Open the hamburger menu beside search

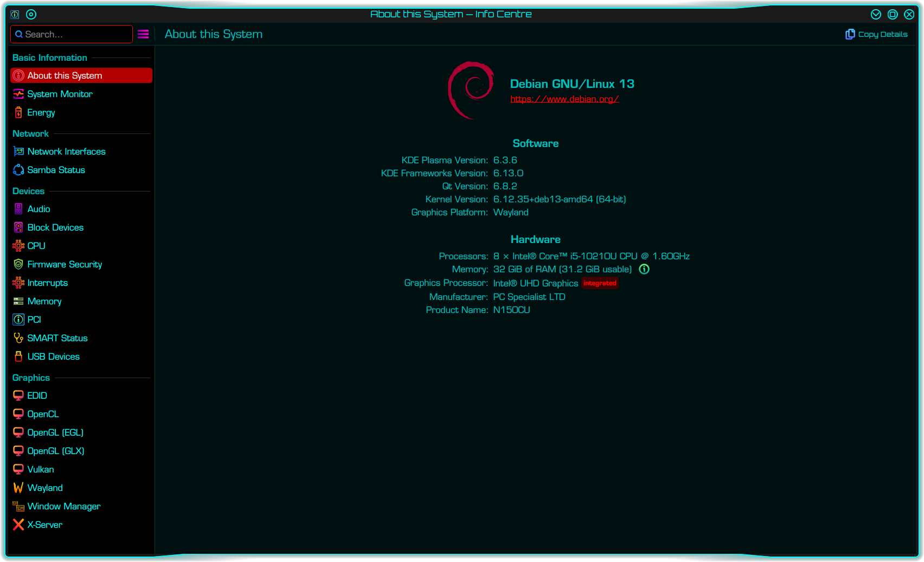point(143,34)
